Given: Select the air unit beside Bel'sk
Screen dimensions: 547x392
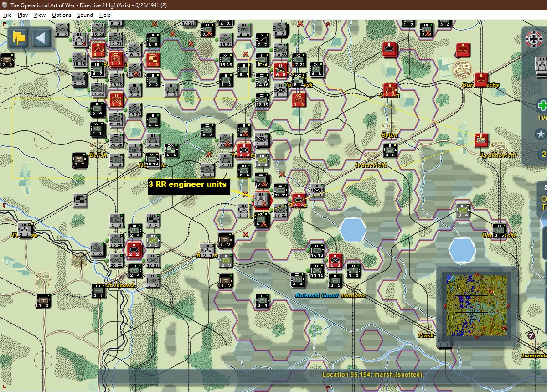Looking at the screenshot, I should pos(79,160).
